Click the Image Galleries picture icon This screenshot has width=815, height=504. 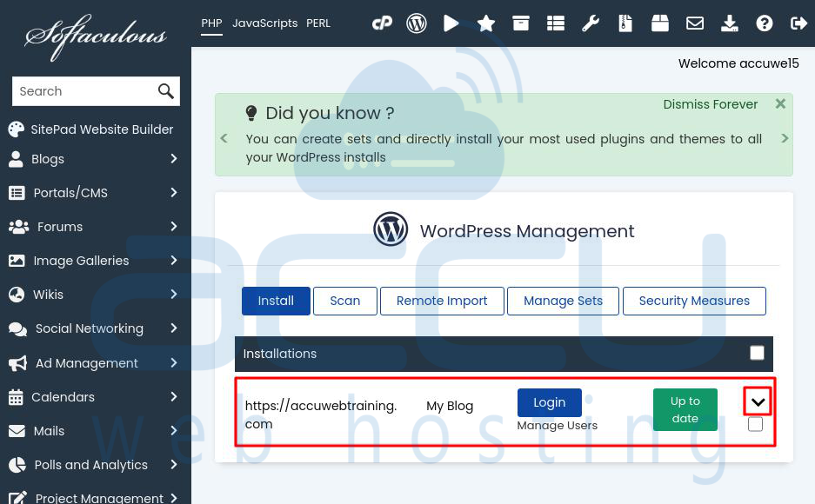pyautogui.click(x=17, y=261)
